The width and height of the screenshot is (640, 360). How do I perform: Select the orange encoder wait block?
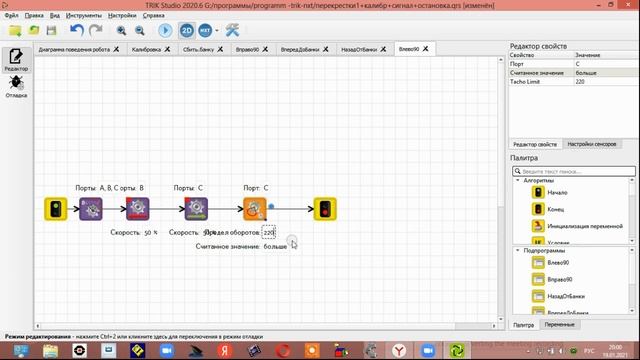(x=255, y=209)
